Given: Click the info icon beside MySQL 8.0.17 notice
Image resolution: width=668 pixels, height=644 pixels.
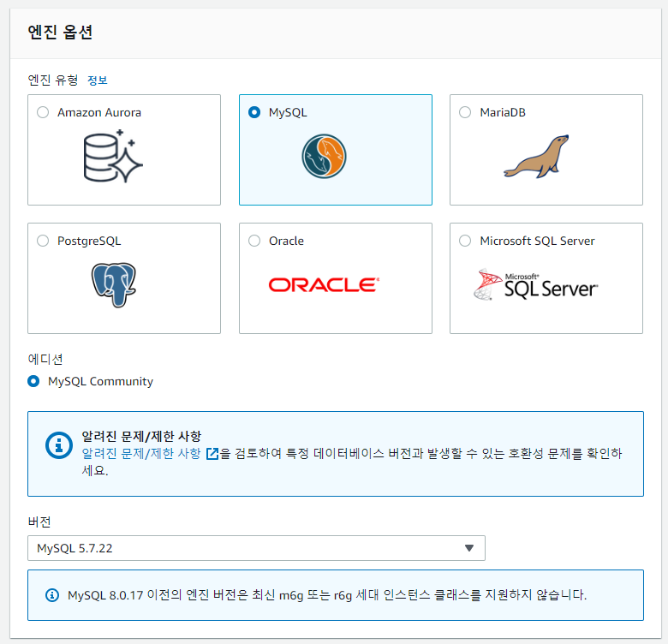Looking at the screenshot, I should (x=52, y=595).
